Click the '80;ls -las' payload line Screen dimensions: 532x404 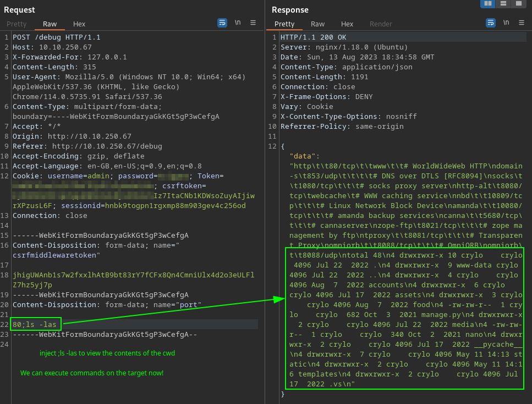pyautogui.click(x=34, y=325)
